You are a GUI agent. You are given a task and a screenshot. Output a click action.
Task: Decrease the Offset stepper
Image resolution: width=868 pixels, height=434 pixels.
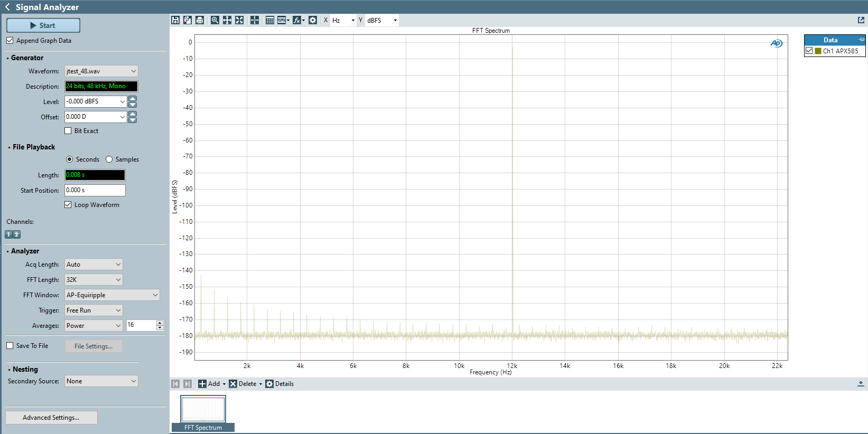click(133, 120)
